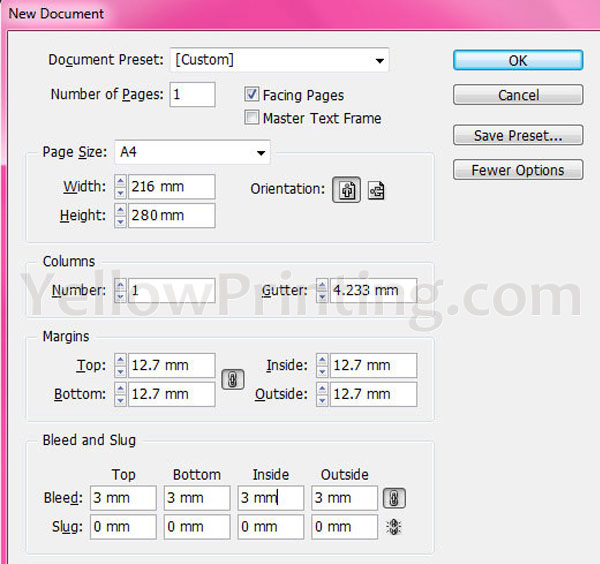Click the Fewer Options button
The image size is (600, 564).
click(x=517, y=170)
